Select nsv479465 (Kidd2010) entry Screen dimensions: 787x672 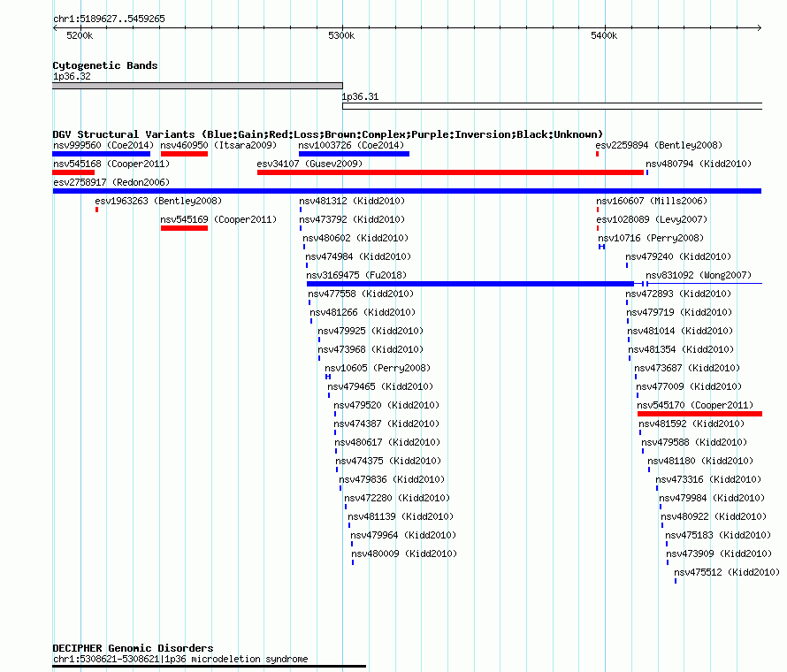click(x=380, y=386)
